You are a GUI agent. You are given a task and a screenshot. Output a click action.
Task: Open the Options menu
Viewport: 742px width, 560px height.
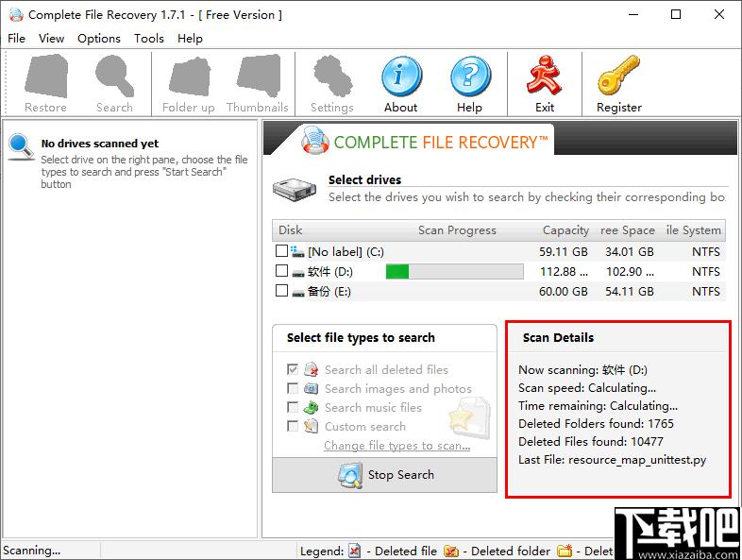click(x=99, y=39)
